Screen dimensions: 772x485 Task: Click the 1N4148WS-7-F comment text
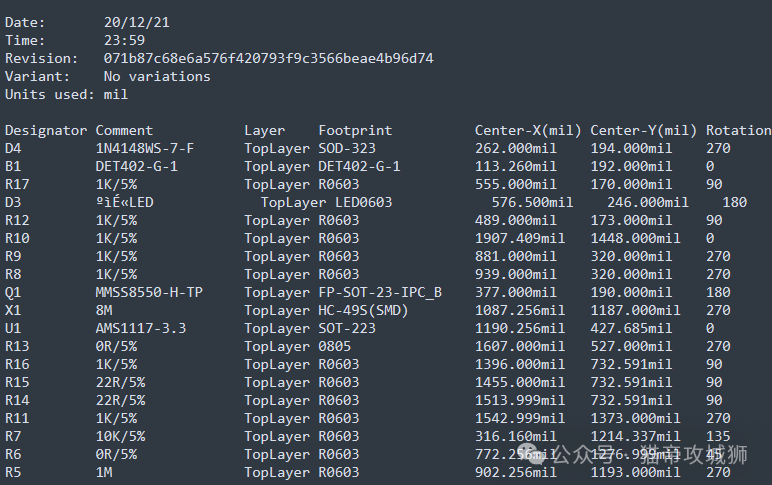pyautogui.click(x=145, y=149)
